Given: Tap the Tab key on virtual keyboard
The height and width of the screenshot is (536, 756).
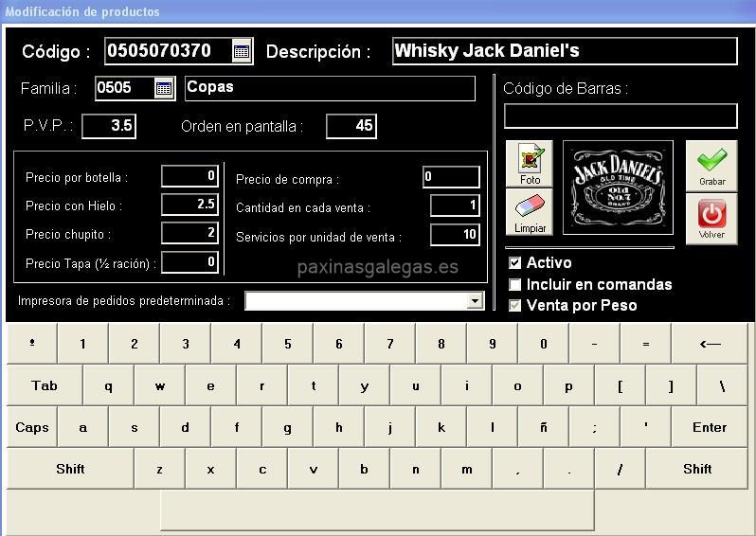Looking at the screenshot, I should (x=45, y=385).
